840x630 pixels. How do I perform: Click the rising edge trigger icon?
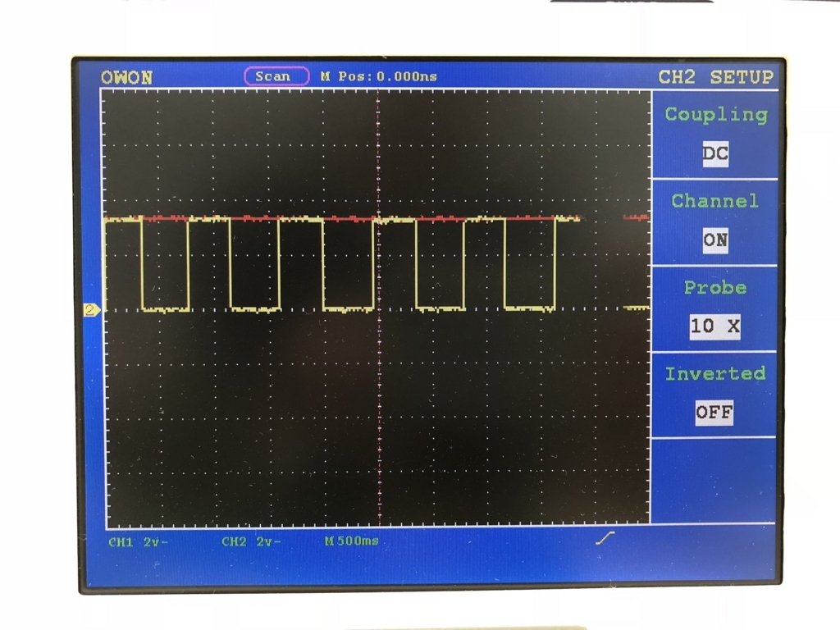[x=605, y=538]
